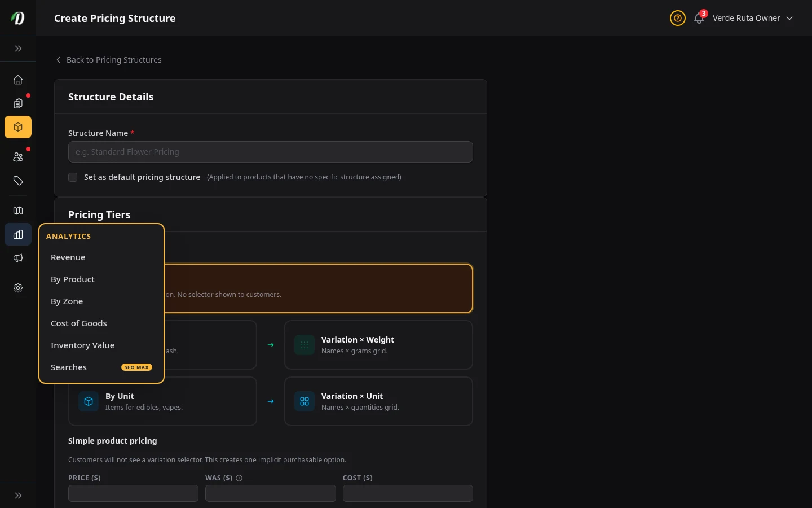Choose Cost of Goods from Analytics menu
Image resolution: width=812 pixels, height=508 pixels.
pyautogui.click(x=79, y=323)
